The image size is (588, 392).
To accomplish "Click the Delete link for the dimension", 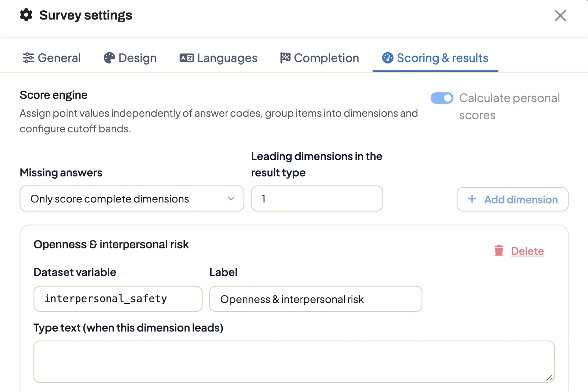I will tap(527, 251).
